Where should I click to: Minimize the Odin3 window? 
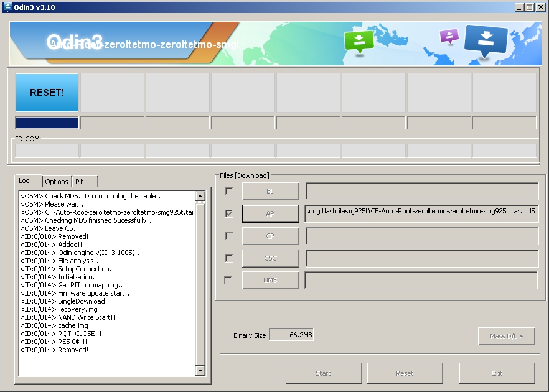point(519,7)
